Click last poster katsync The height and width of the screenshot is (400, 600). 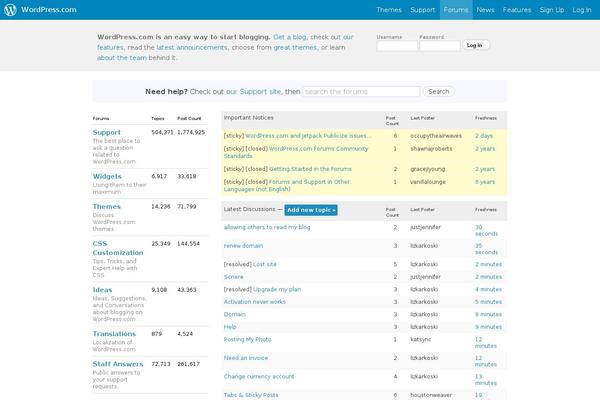coord(421,340)
